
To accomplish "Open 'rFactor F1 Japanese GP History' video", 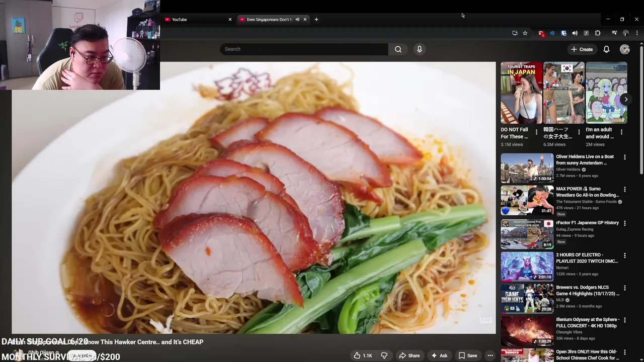I will (587, 223).
